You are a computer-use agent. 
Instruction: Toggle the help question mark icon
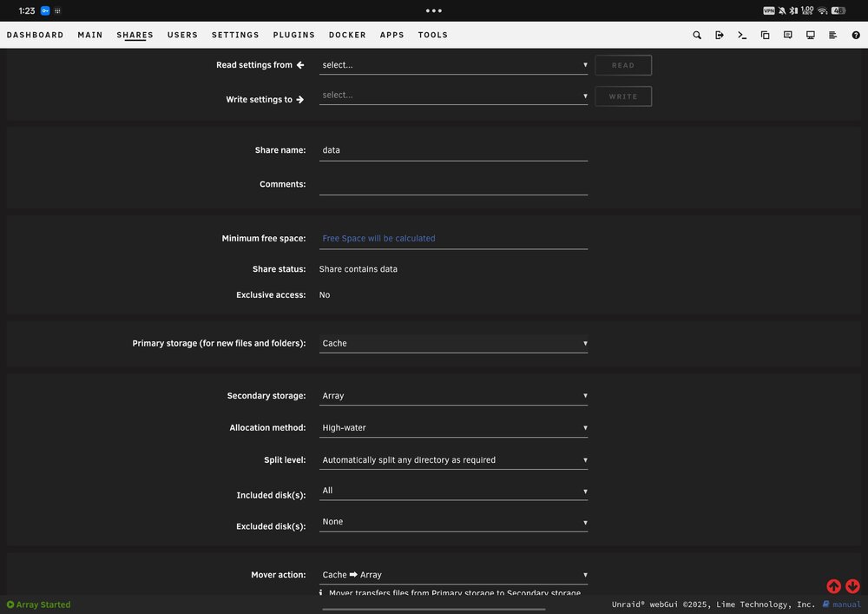tap(856, 35)
